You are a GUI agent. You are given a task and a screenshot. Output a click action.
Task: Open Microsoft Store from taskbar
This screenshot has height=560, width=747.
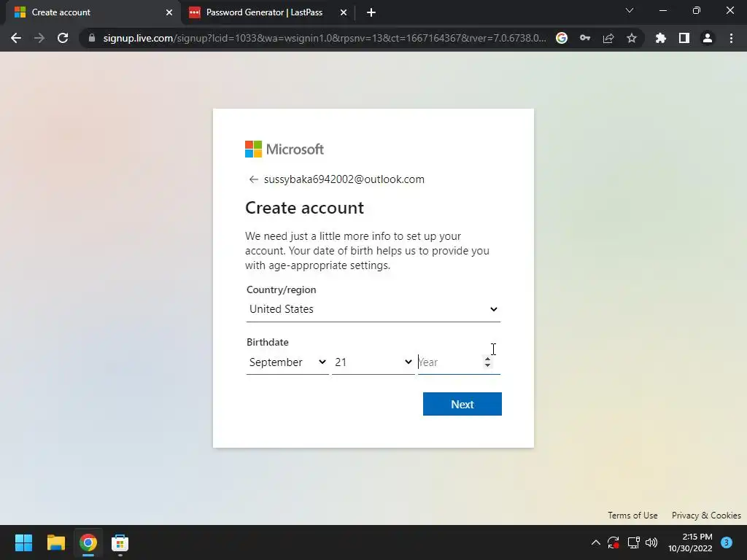(x=120, y=542)
